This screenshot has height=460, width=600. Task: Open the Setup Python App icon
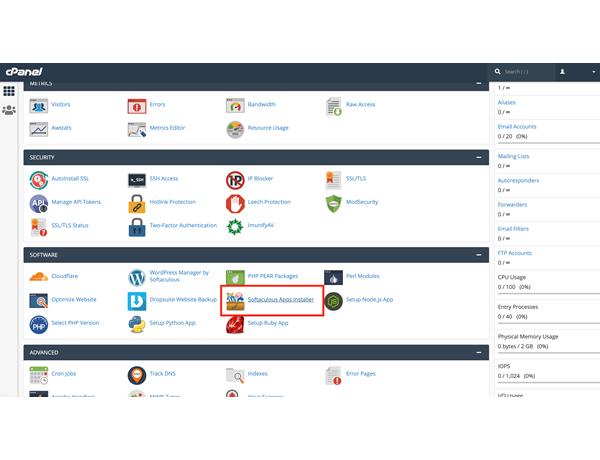click(x=137, y=325)
